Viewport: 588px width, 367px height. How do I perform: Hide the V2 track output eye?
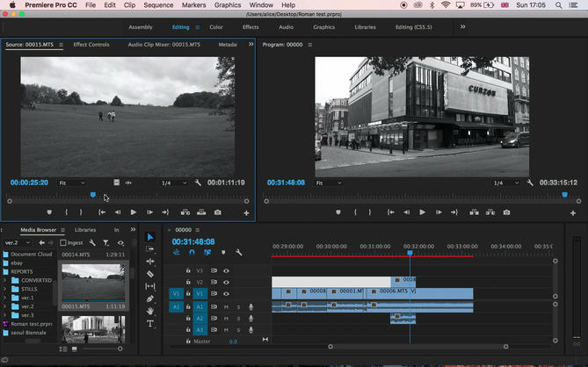pos(226,282)
